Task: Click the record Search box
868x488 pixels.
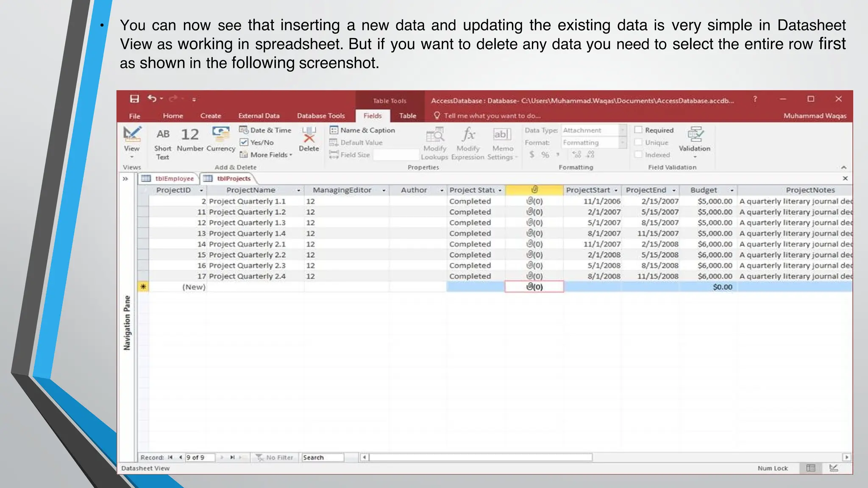Action: [323, 457]
